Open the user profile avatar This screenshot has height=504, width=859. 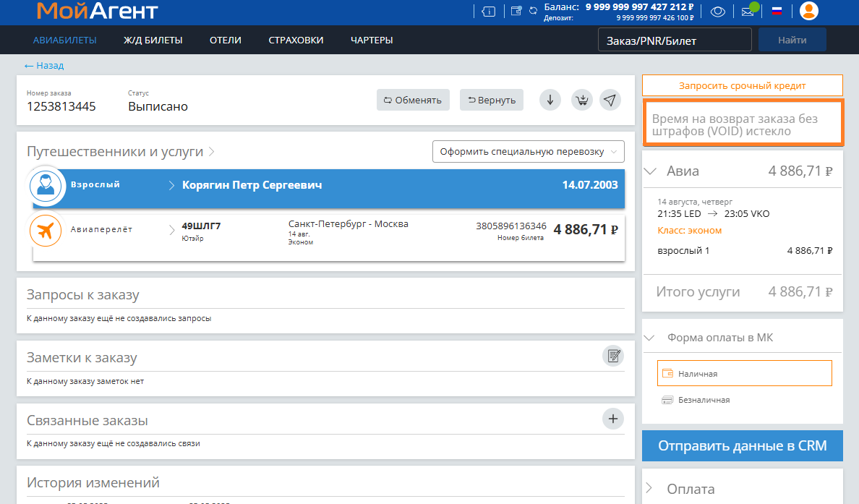click(x=808, y=10)
